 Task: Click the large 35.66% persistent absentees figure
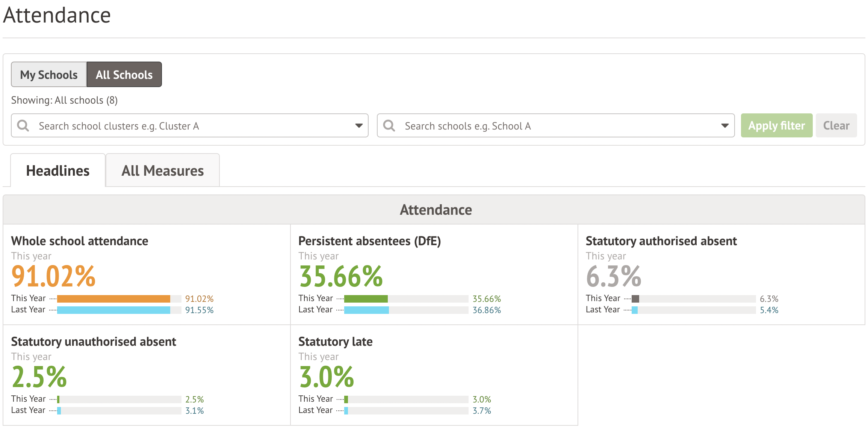(x=341, y=276)
